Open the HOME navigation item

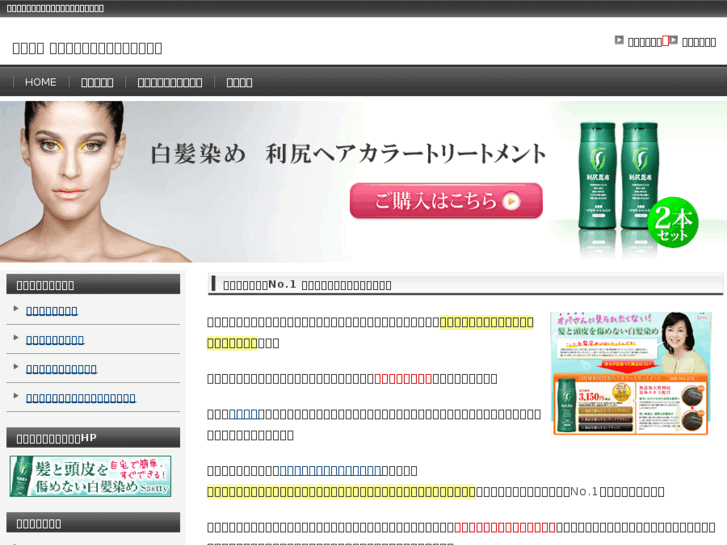coord(40,82)
